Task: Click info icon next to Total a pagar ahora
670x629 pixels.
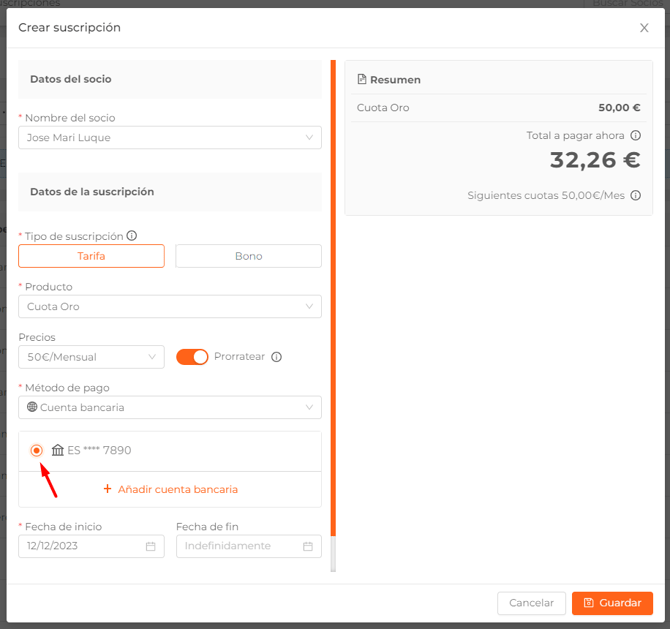Action: (x=636, y=135)
